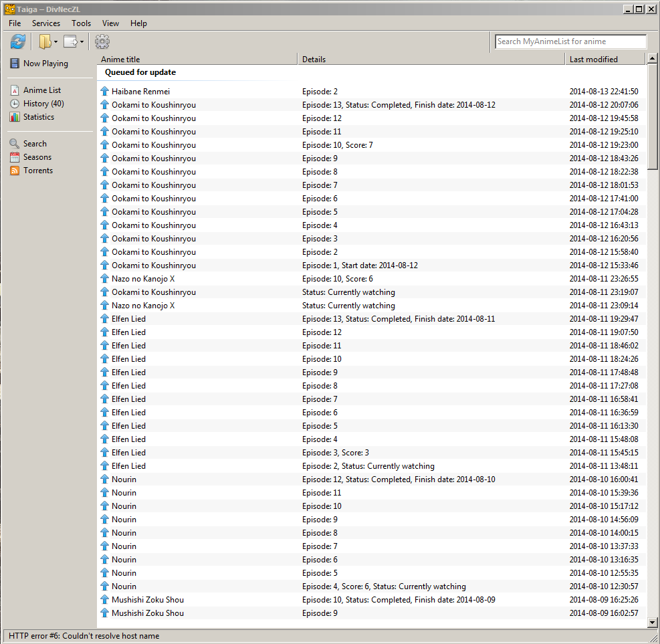Select Ookami to Koushinryou Episode 1 start date row

tap(372, 265)
